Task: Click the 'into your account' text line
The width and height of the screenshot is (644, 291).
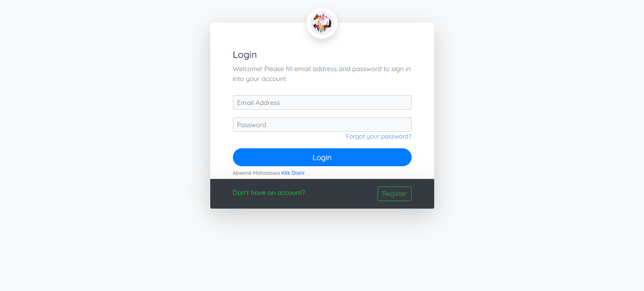Action: [259, 79]
